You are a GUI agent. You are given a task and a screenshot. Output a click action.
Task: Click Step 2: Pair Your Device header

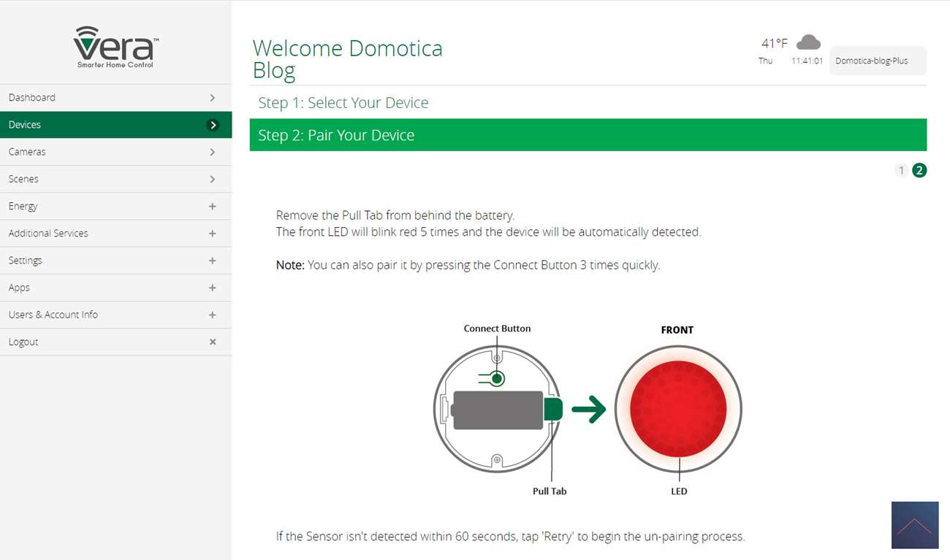click(588, 135)
